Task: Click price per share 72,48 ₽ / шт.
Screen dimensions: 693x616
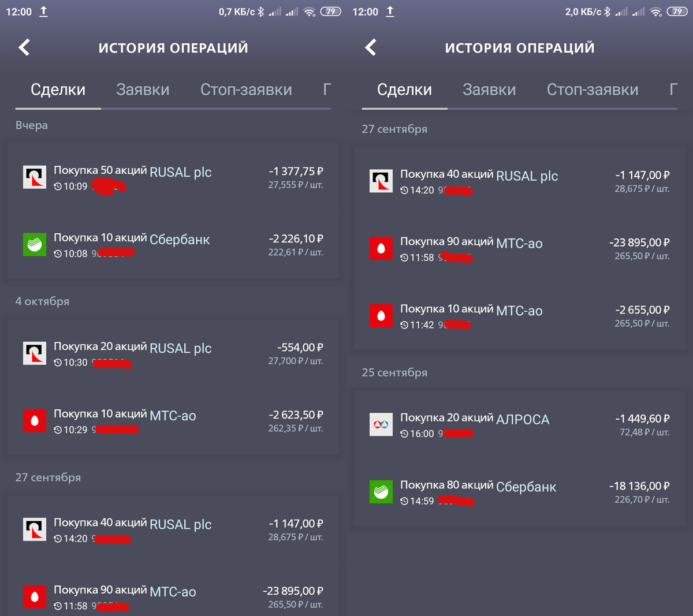Action: 644,432
